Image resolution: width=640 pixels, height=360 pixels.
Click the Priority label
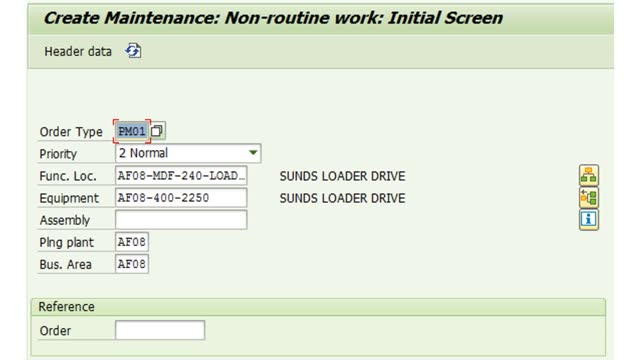58,154
